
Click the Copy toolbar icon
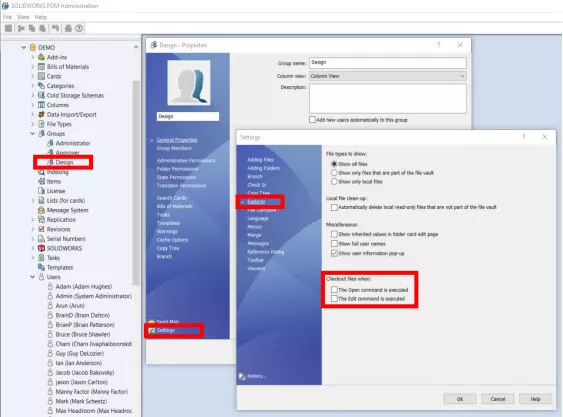(32, 28)
